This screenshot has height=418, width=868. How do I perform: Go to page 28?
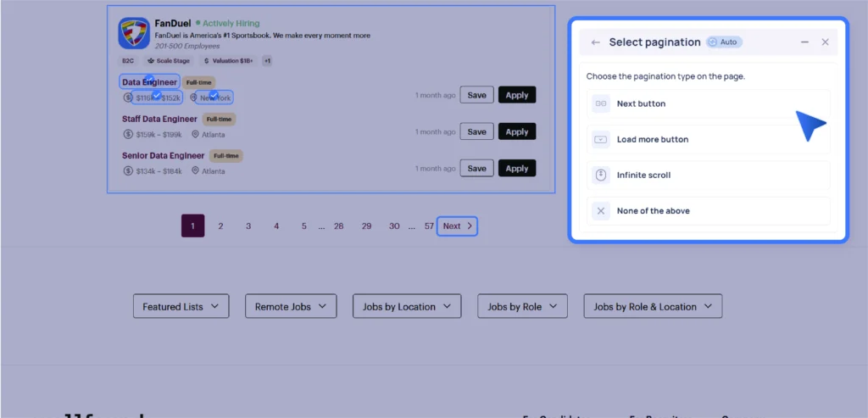pyautogui.click(x=339, y=226)
